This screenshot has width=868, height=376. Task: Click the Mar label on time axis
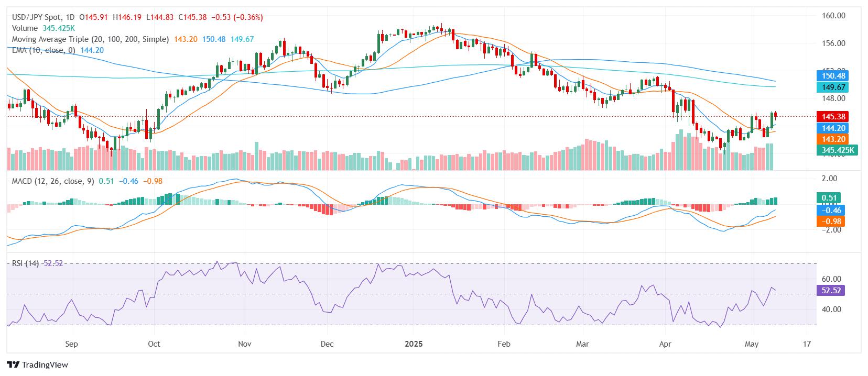582,344
